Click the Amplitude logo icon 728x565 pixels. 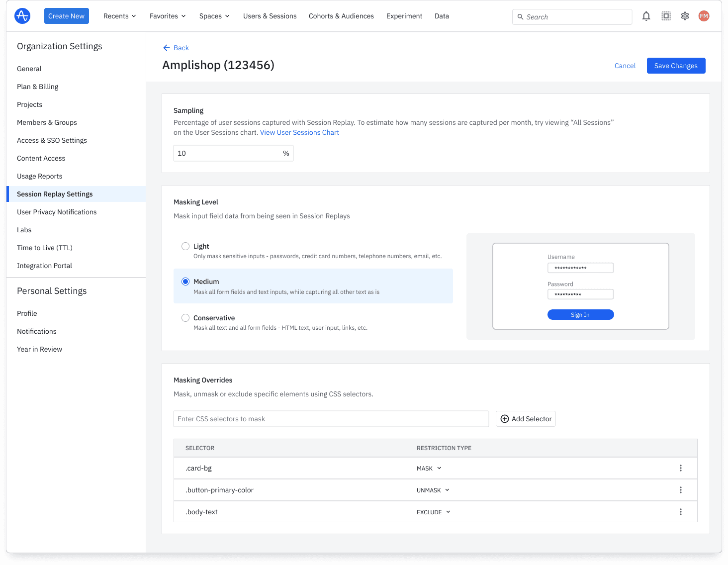(22, 16)
